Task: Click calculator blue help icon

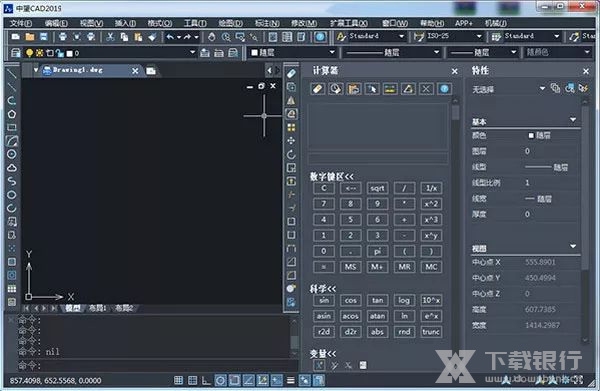Action: coord(444,89)
